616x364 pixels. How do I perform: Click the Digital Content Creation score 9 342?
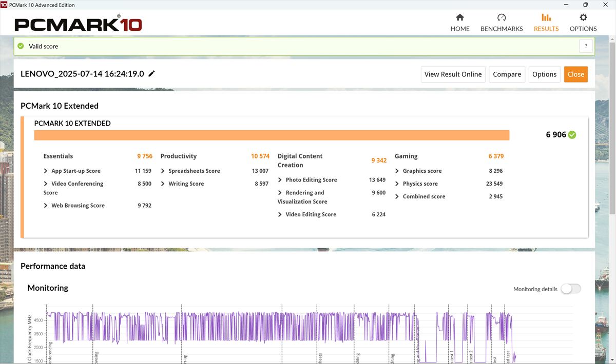[x=379, y=160]
